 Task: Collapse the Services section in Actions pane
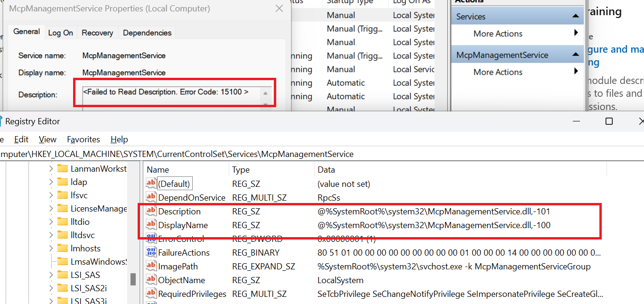(576, 17)
